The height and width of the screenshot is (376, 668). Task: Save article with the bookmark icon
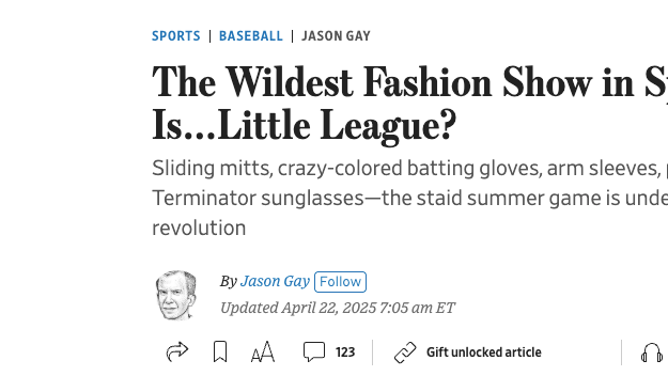click(x=220, y=352)
